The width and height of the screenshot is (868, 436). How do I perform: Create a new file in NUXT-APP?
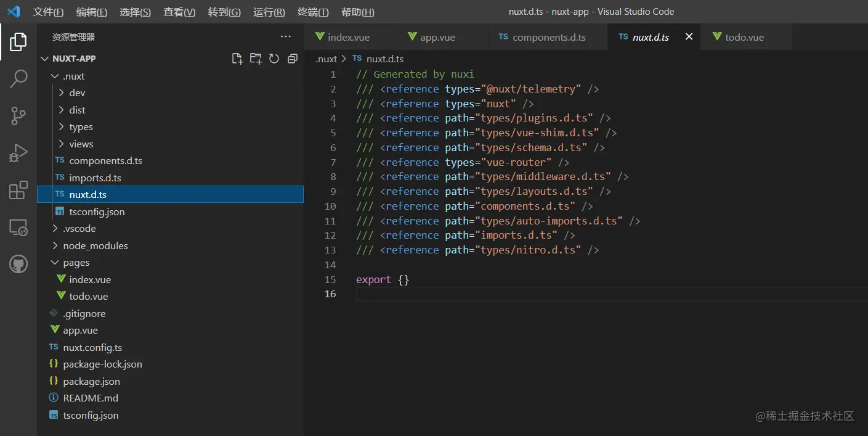[x=237, y=59]
